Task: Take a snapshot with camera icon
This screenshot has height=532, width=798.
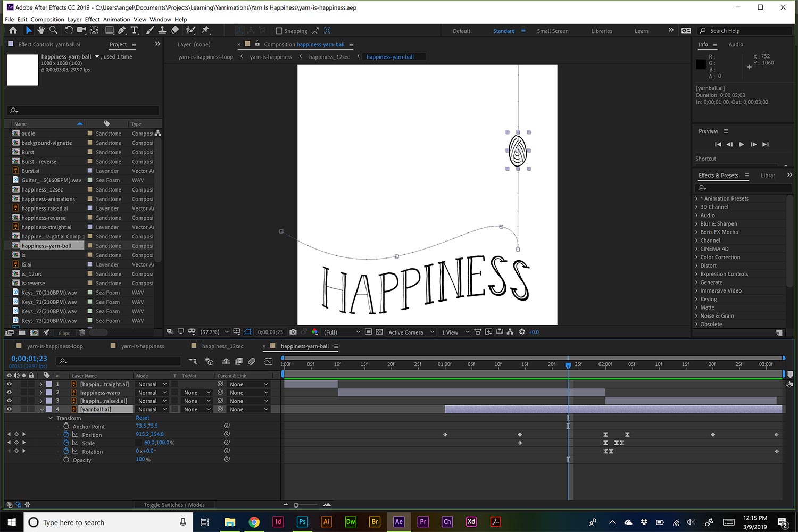Action: click(x=293, y=332)
